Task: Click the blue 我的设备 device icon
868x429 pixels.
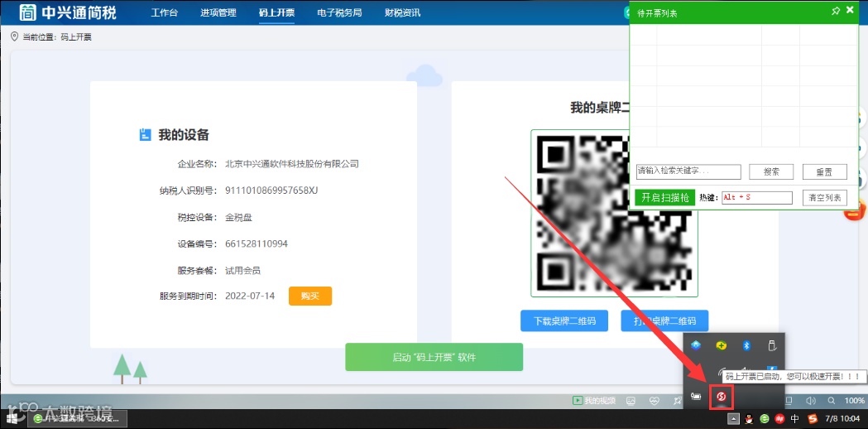Action: [x=145, y=135]
